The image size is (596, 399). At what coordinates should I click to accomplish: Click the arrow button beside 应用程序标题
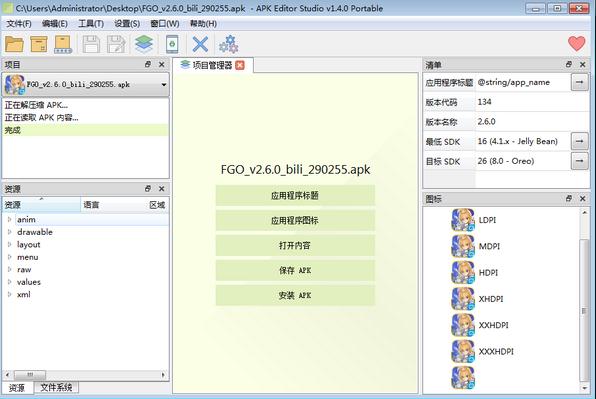click(579, 82)
